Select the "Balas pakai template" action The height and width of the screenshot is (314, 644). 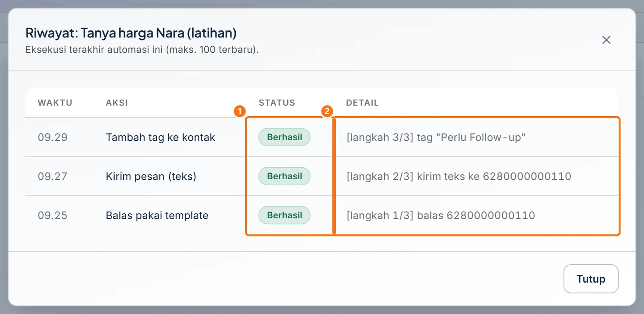157,215
